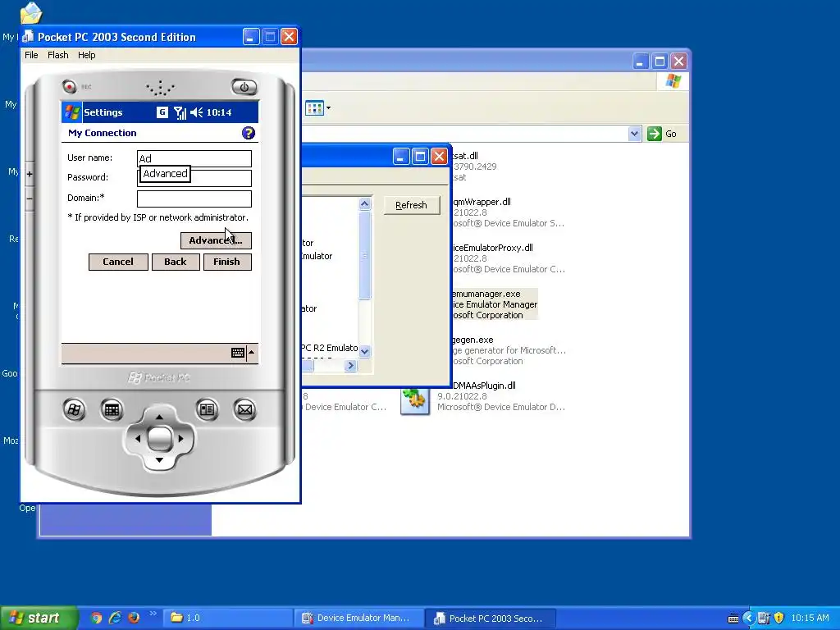Click the side volume plus button

click(x=30, y=174)
